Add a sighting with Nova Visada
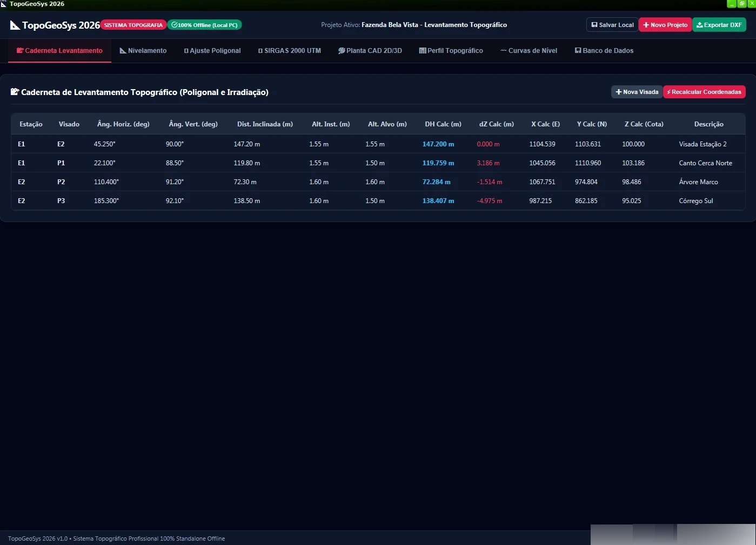The height and width of the screenshot is (545, 756). [637, 92]
